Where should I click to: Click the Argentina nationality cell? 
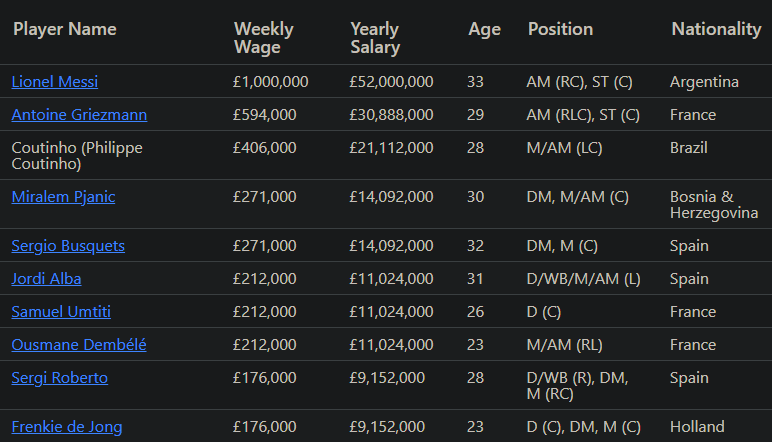pos(704,82)
